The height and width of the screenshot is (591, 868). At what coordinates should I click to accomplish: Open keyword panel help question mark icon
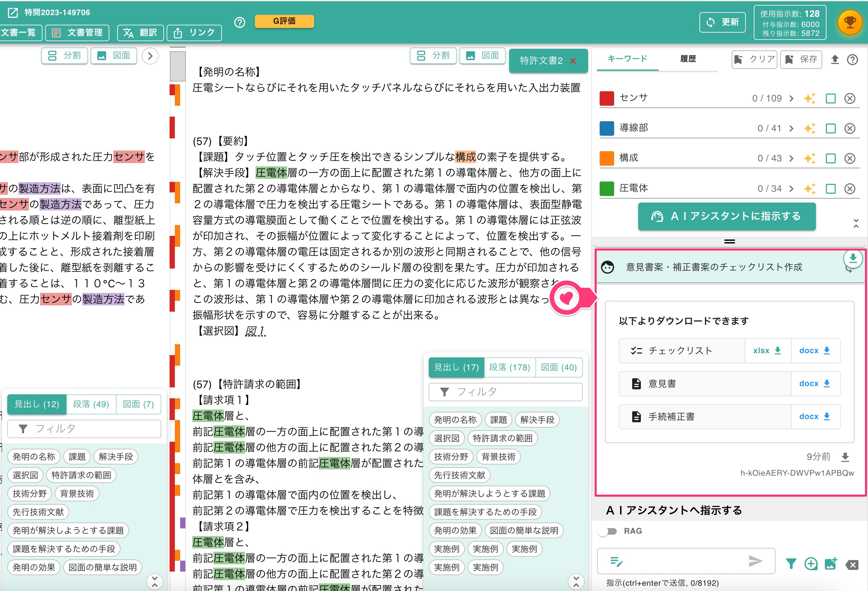[852, 59]
